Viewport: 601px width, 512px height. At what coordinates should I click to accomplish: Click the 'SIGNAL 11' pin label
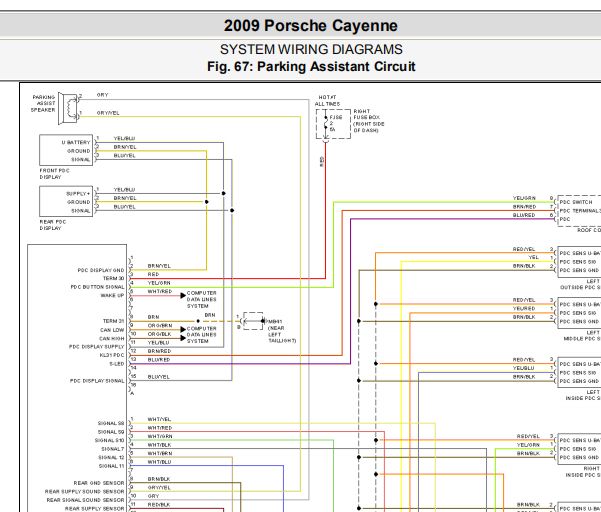click(x=112, y=466)
